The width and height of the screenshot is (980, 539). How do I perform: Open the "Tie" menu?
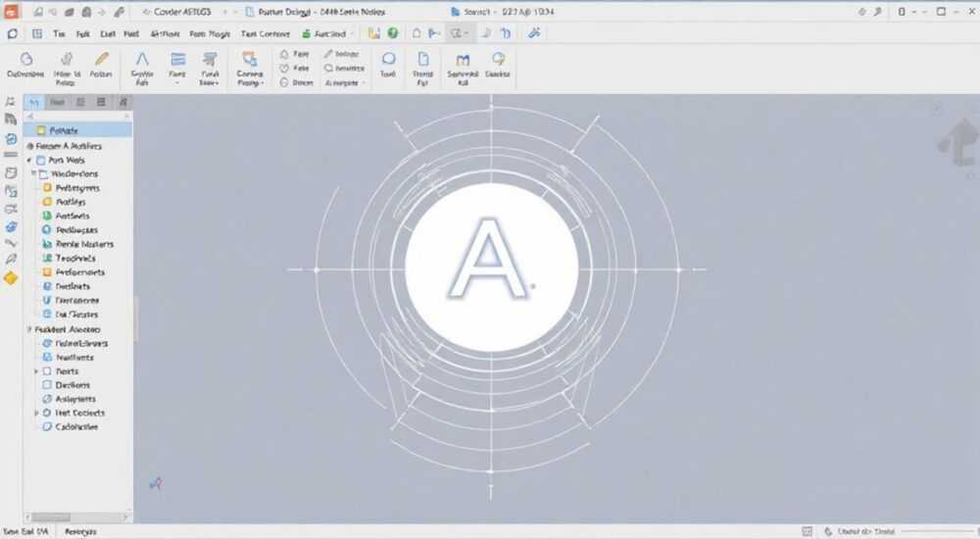point(59,33)
